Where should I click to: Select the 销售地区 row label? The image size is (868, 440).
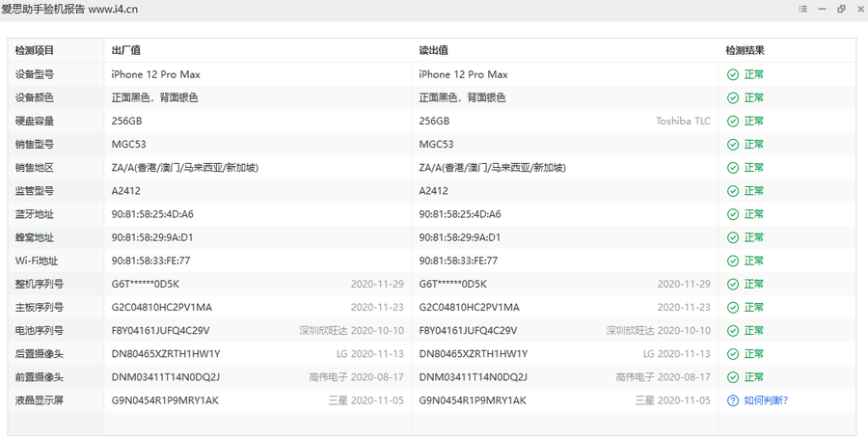tap(35, 168)
